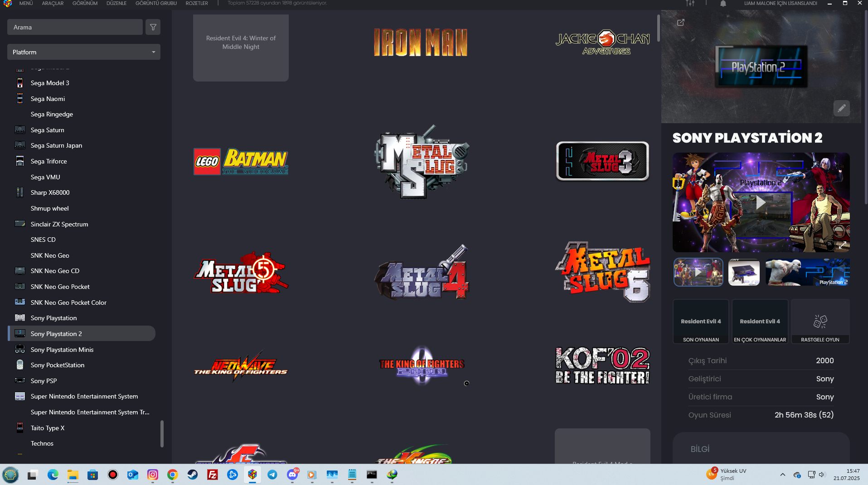The width and height of the screenshot is (868, 485).
Task: Open the MENÜ menu
Action: [26, 3]
